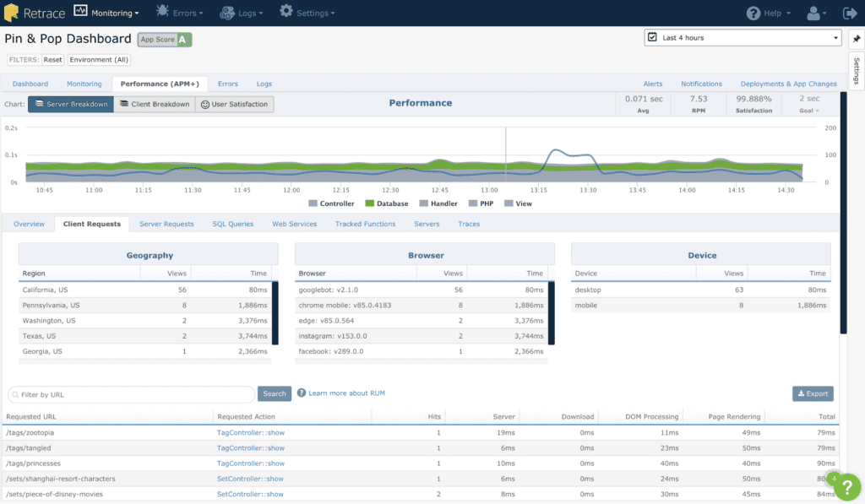The image size is (865, 504).
Task: Sort by the Hits column header
Action: click(x=434, y=417)
